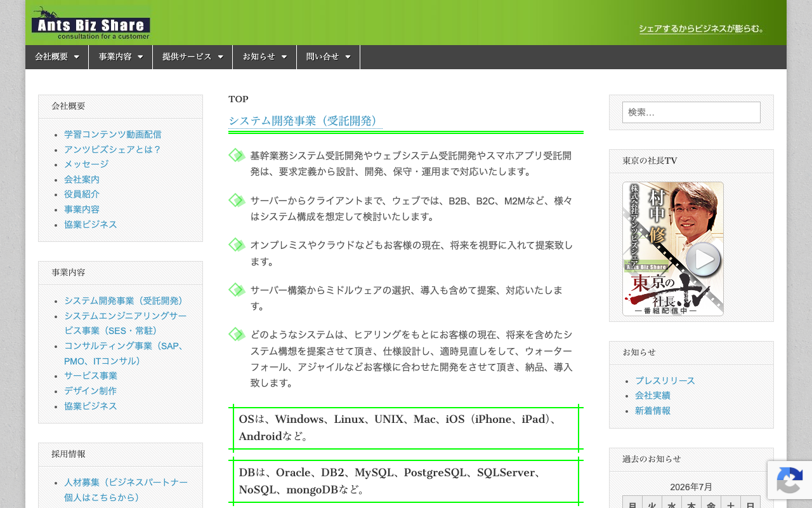Viewport: 812px width, 508px height.
Task: Open sidebar link システム開発事業（受託開発）
Action: (126, 301)
